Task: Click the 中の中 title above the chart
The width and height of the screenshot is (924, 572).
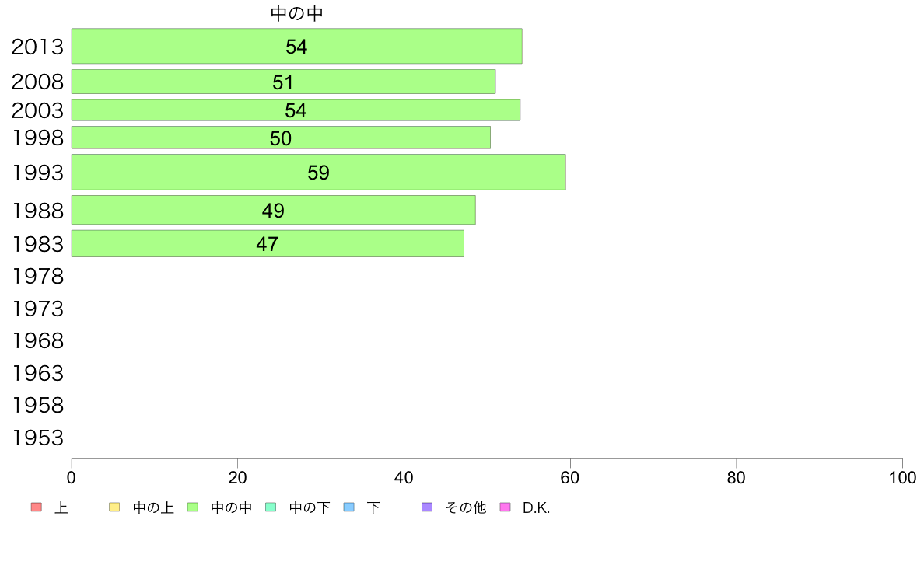Action: (x=296, y=13)
